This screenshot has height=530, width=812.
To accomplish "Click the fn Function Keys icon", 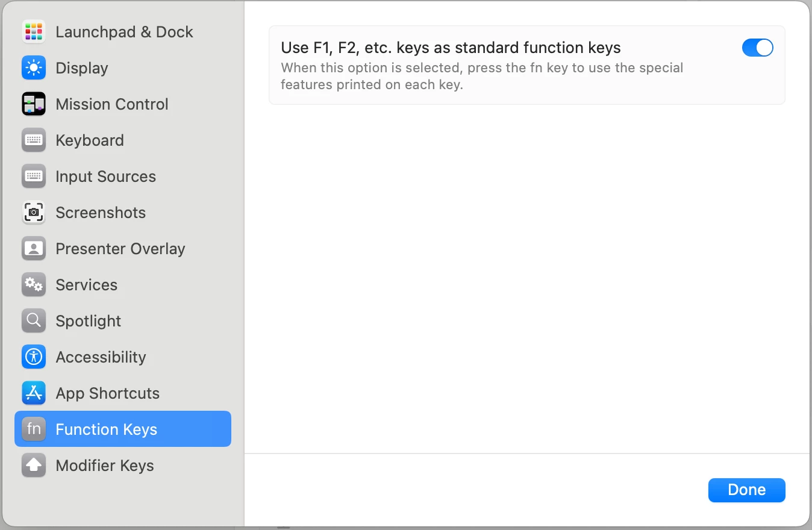I will [34, 429].
